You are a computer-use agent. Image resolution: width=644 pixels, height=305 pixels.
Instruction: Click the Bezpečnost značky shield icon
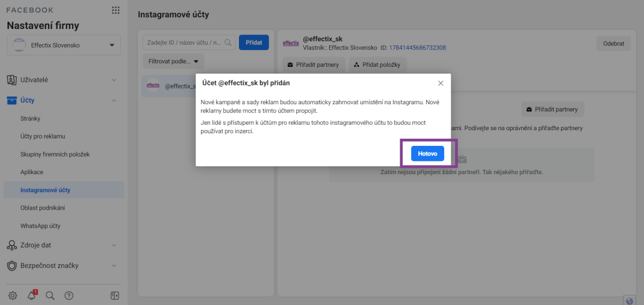12,266
